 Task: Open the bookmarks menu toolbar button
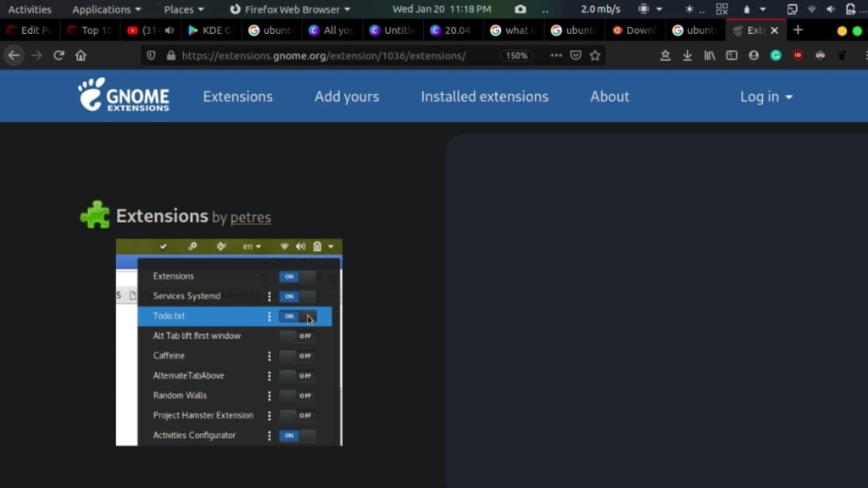tap(665, 55)
